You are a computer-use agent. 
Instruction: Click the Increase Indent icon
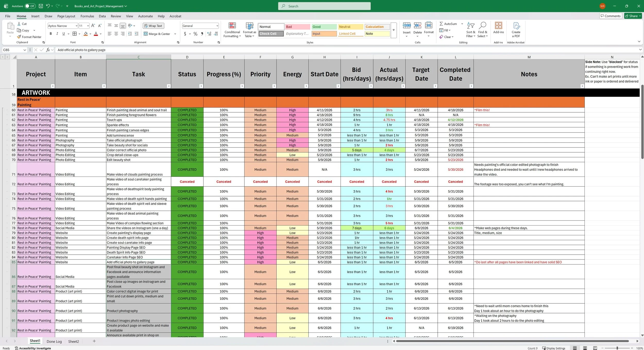(x=137, y=34)
